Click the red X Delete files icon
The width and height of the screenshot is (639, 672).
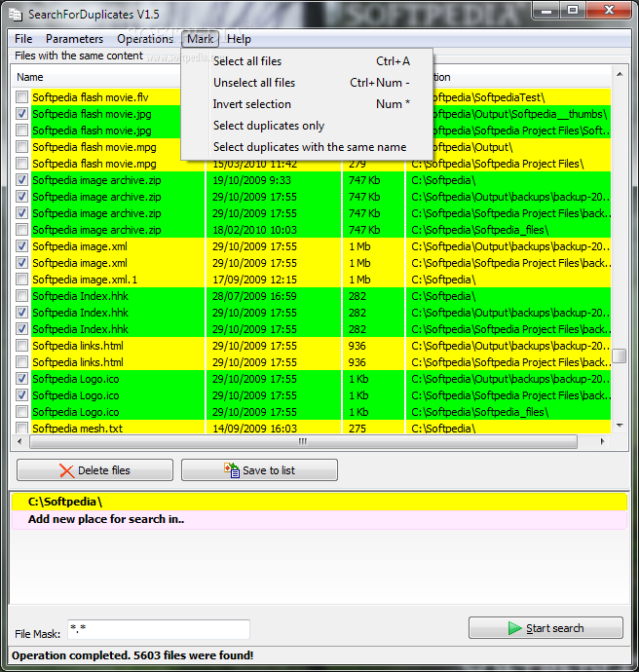coord(66,470)
